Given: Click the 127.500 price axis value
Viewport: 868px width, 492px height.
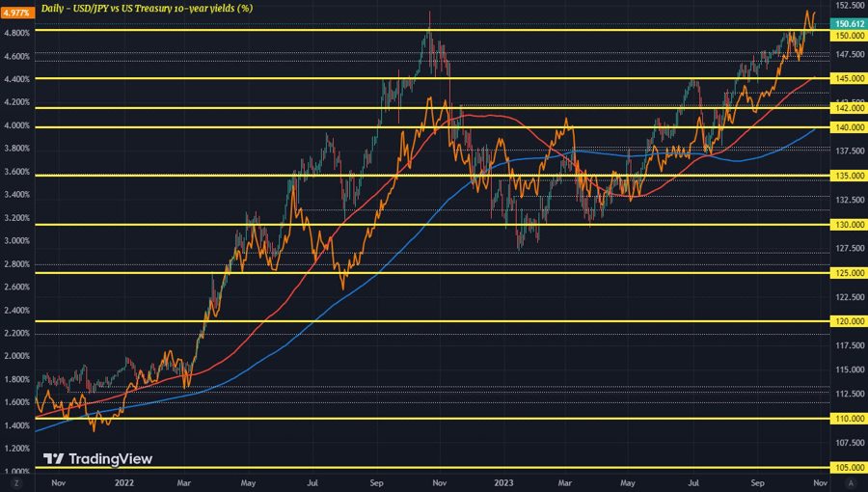Looking at the screenshot, I should [x=850, y=249].
